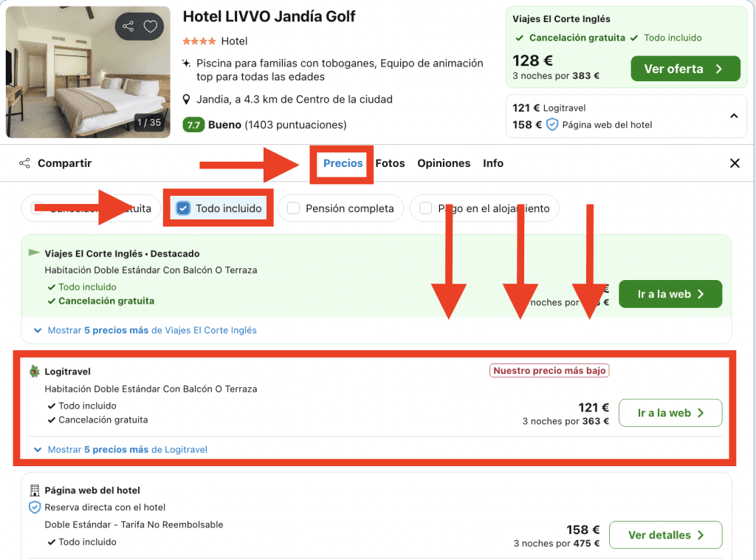Viewport: 756px width, 560px height.
Task: Open the Opiniones tab
Action: click(x=444, y=163)
